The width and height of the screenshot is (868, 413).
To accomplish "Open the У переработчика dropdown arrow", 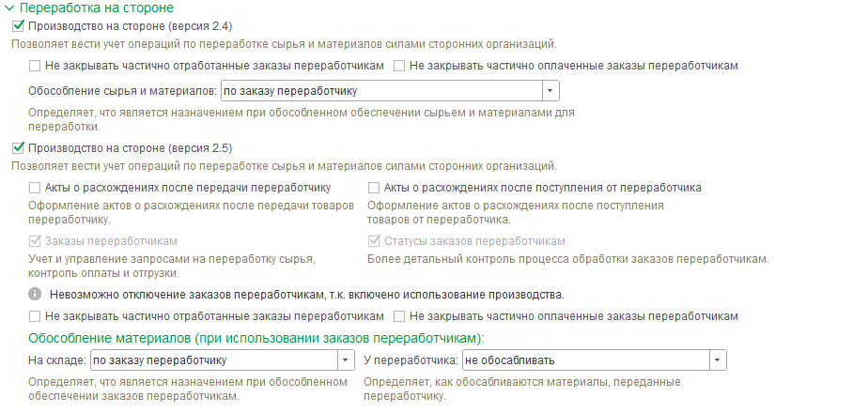I will (x=718, y=360).
